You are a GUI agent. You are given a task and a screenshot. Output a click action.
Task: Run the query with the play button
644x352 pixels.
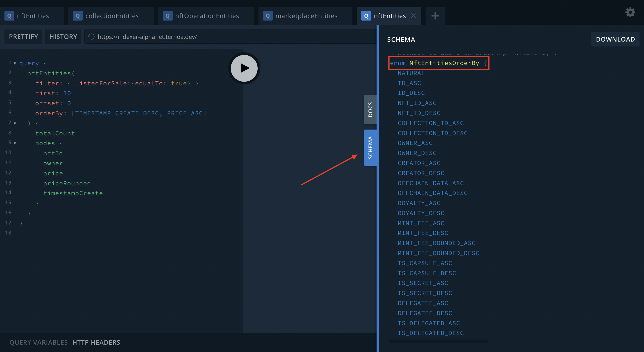244,68
